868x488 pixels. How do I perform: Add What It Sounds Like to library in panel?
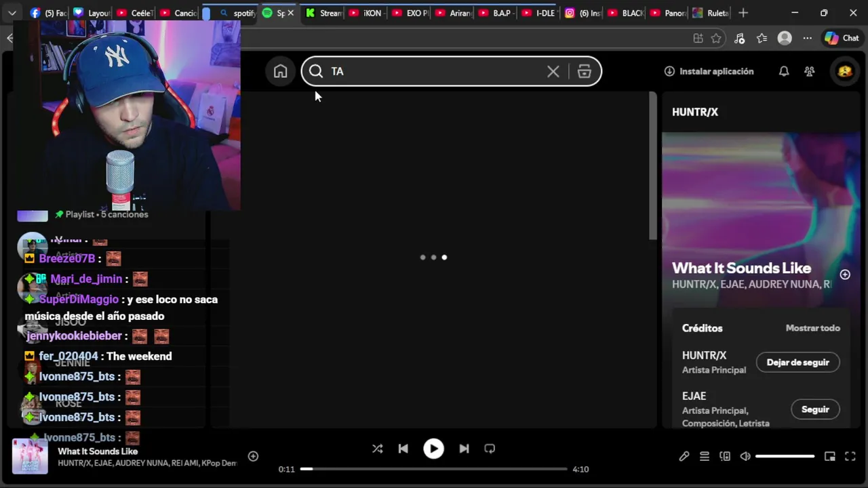click(845, 274)
